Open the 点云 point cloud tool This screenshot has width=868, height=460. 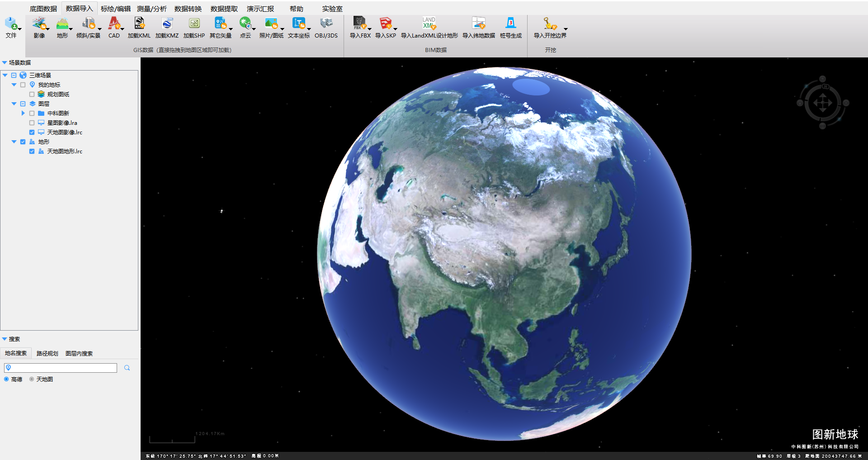[x=245, y=27]
